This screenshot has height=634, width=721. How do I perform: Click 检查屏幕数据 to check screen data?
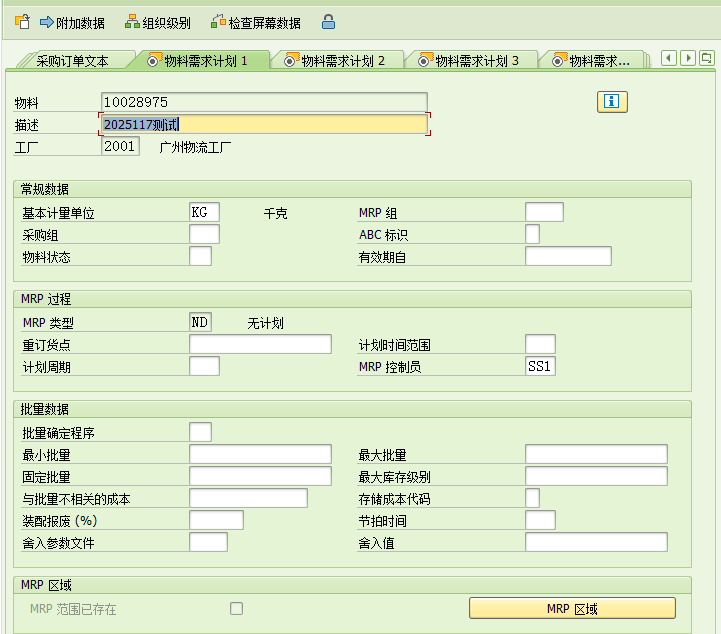pos(255,22)
